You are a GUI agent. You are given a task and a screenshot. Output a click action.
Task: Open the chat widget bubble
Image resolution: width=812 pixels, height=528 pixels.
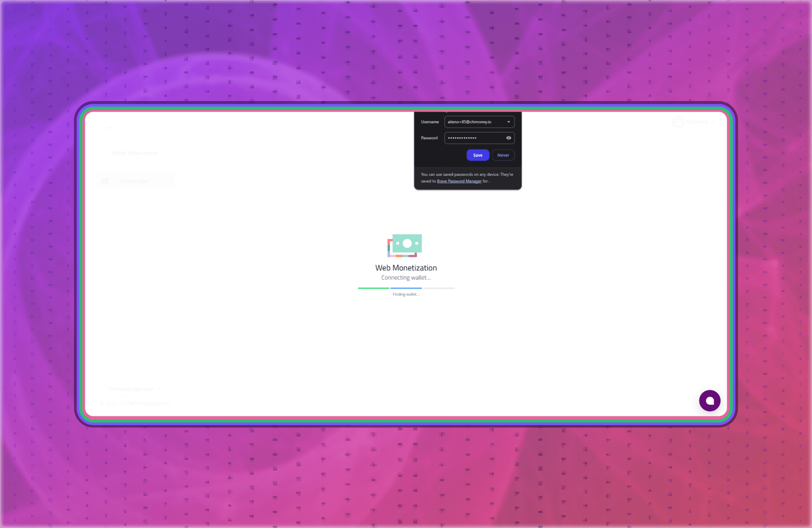tap(710, 401)
